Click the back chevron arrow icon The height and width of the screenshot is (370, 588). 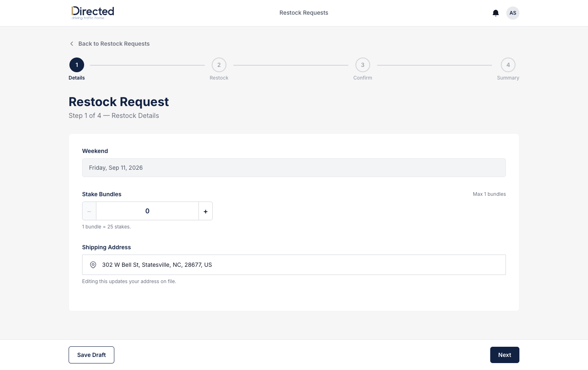pos(72,44)
